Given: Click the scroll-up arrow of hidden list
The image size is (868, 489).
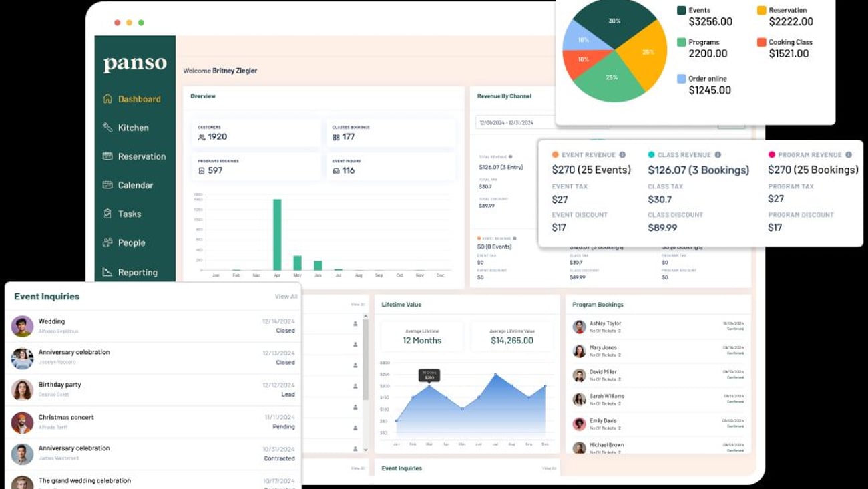Looking at the screenshot, I should 365,317.
